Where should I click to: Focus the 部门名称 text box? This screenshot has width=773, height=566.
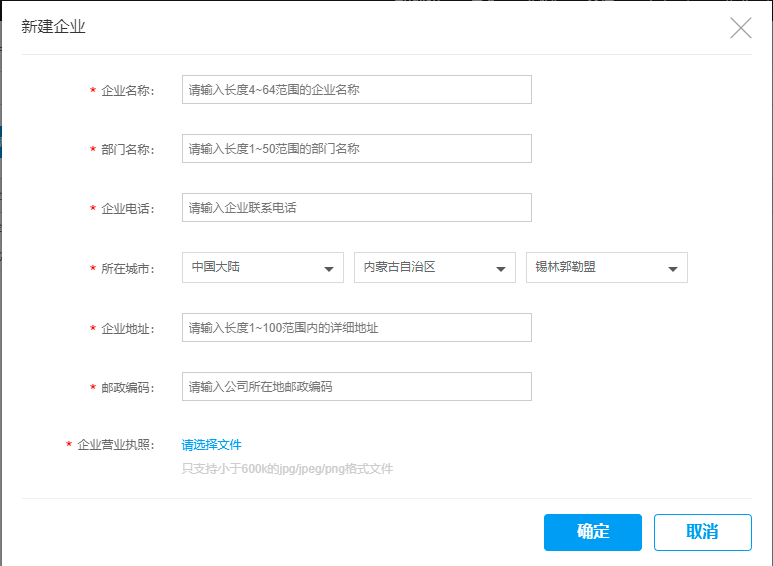[356, 149]
